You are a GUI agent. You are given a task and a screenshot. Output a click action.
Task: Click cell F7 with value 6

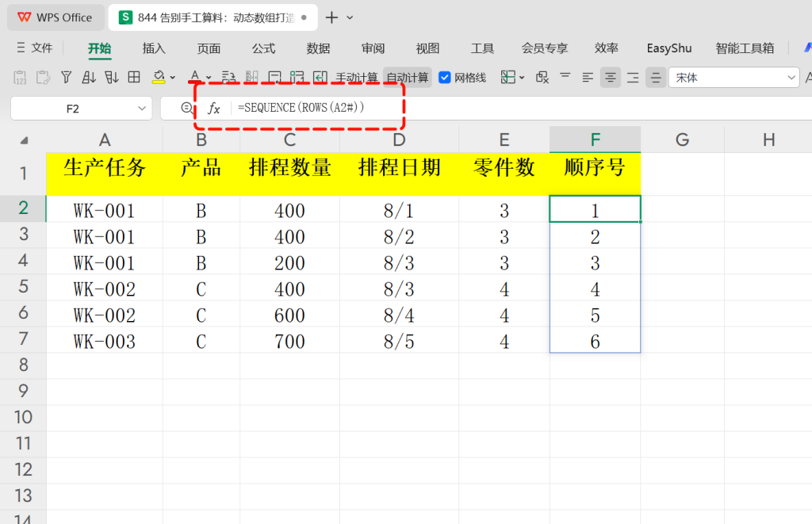click(x=595, y=340)
